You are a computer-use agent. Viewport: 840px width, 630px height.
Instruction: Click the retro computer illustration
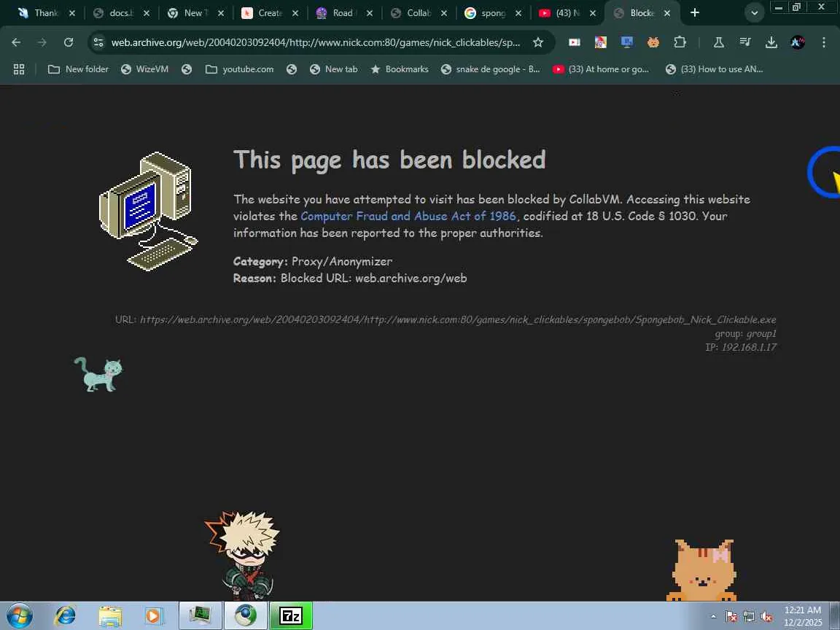[x=149, y=211]
